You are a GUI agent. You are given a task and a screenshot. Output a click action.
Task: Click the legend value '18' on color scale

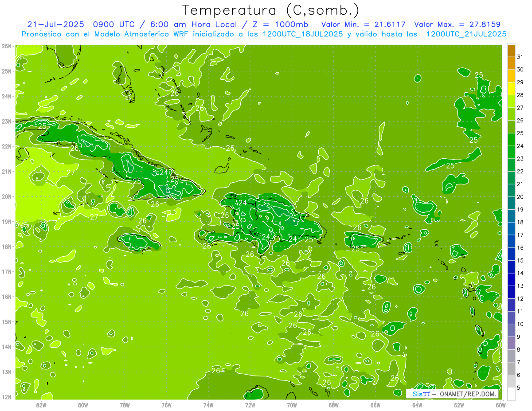(520, 222)
